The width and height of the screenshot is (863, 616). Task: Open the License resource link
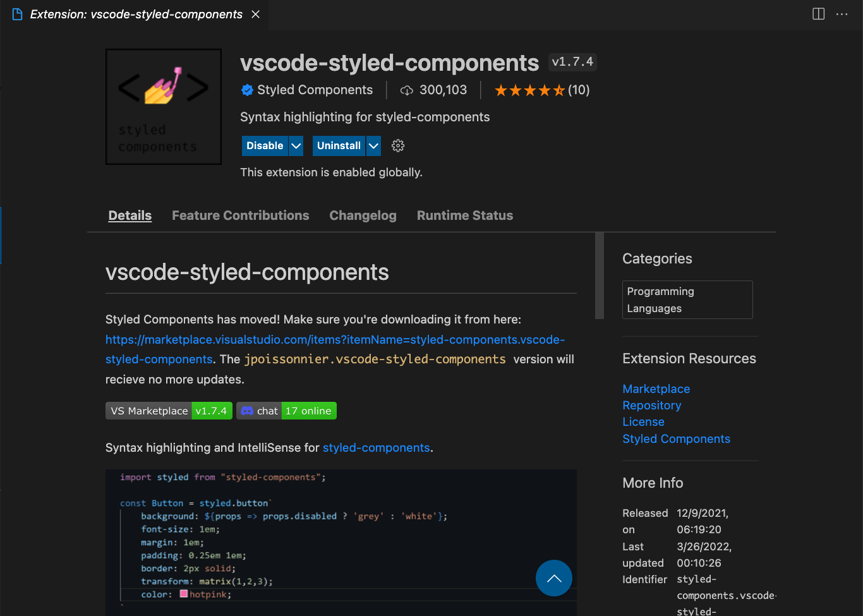click(x=643, y=422)
